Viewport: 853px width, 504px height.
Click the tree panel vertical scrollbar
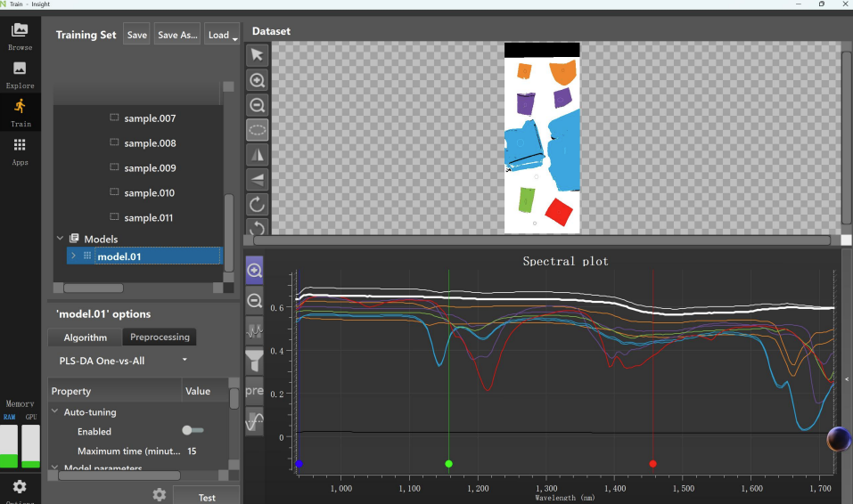tap(229, 232)
